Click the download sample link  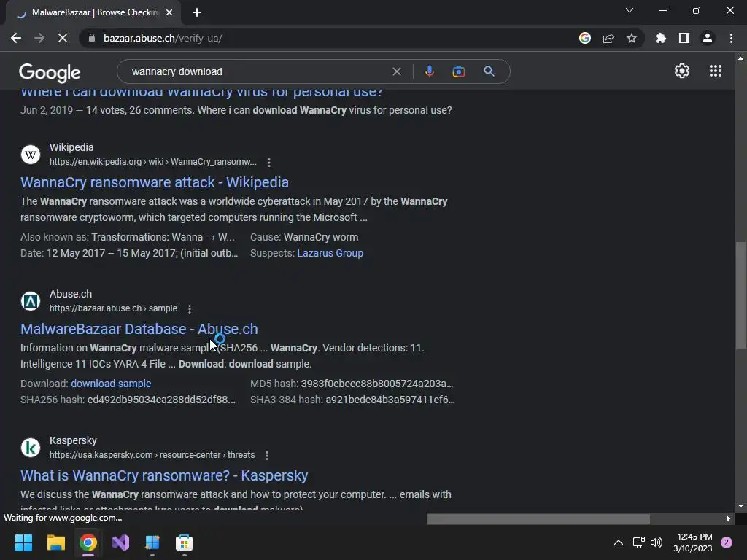coord(111,384)
